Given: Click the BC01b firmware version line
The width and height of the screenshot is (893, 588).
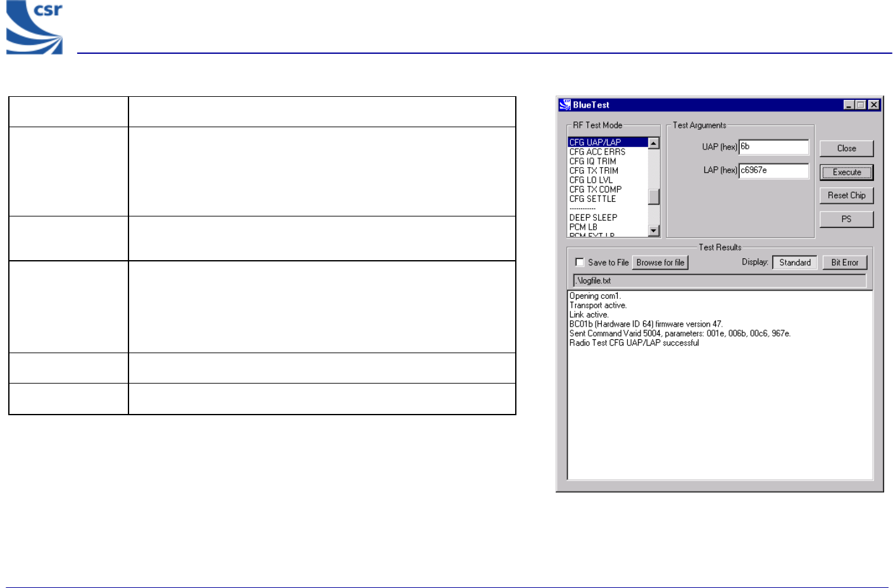Looking at the screenshot, I should point(646,324).
